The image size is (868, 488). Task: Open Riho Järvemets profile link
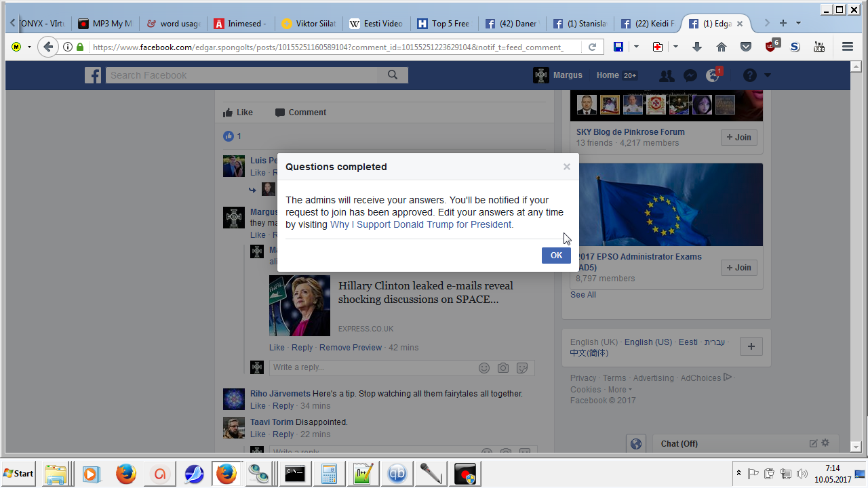(x=280, y=394)
